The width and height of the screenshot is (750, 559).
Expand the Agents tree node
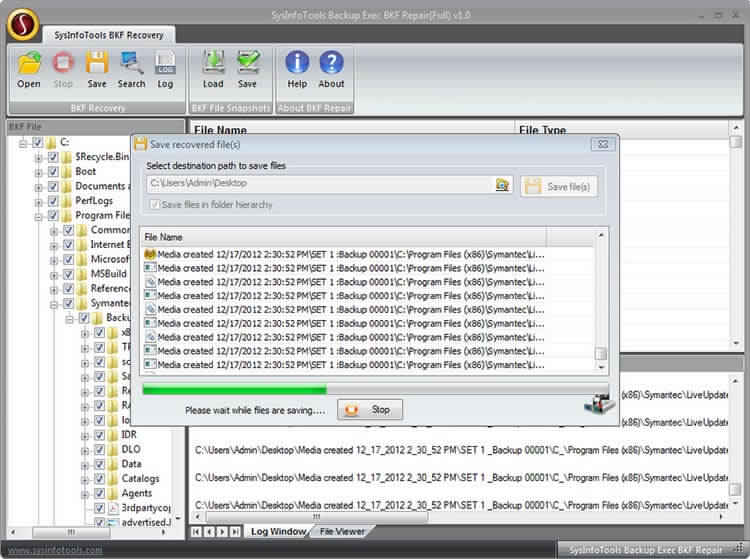point(85,494)
